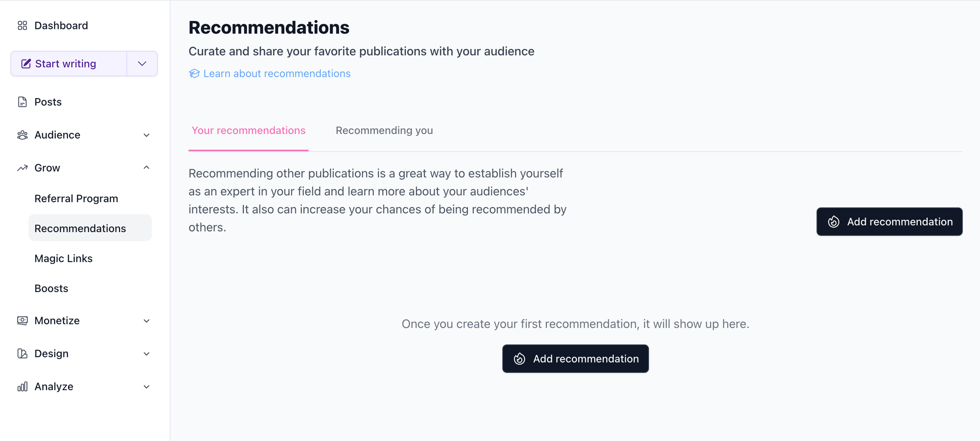Click the Dashboard grid icon
The image size is (980, 441).
[x=22, y=25]
